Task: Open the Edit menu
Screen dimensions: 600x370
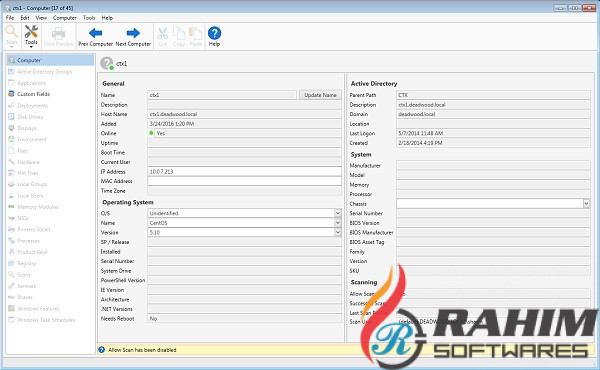Action: click(x=25, y=18)
